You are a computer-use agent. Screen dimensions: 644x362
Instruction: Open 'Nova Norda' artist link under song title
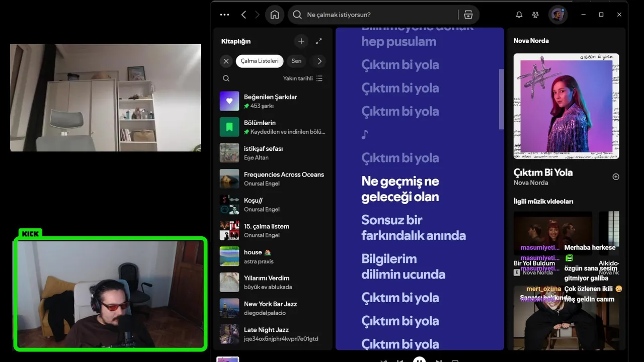click(531, 183)
